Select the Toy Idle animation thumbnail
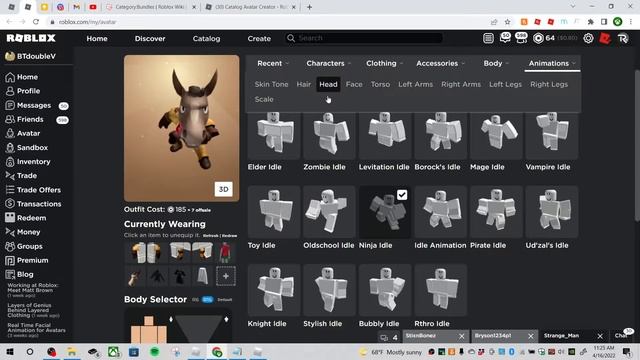 click(273, 212)
